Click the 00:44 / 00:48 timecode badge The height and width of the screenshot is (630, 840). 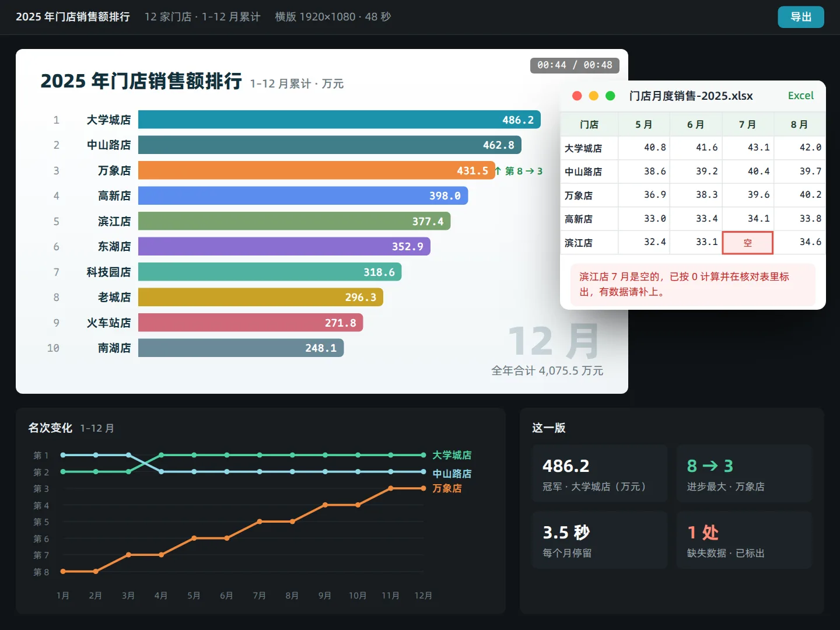point(575,65)
